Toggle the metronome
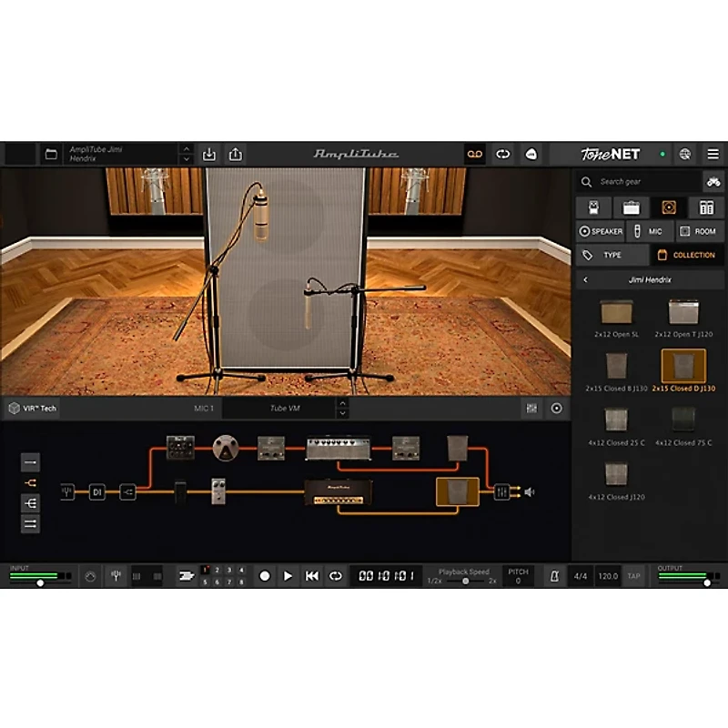The height and width of the screenshot is (728, 728). point(554,576)
